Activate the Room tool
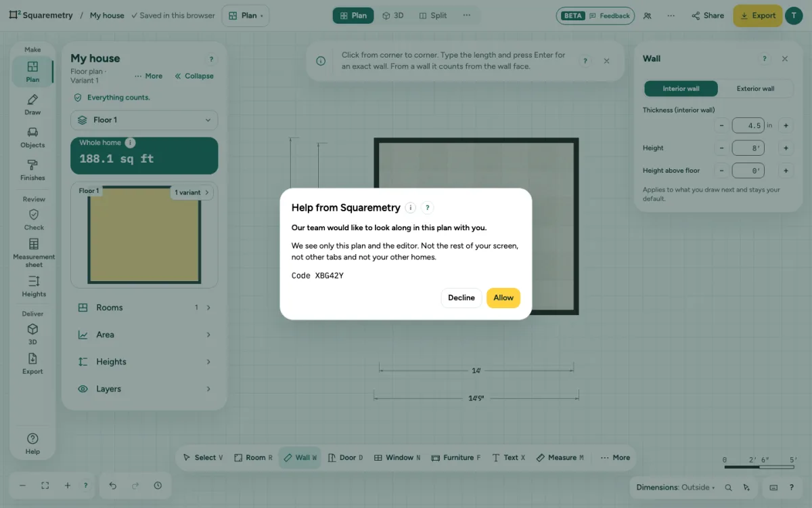 tap(253, 458)
